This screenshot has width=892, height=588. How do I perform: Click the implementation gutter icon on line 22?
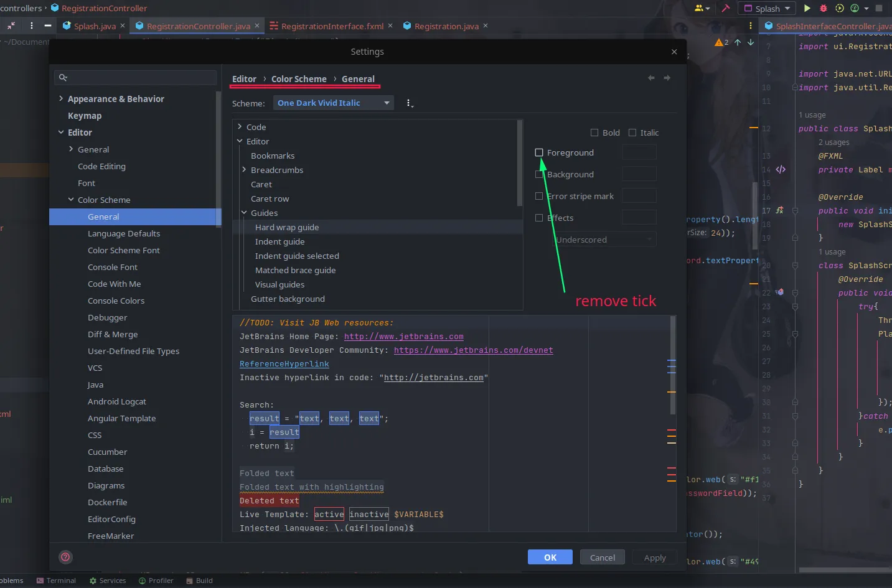[x=779, y=292]
